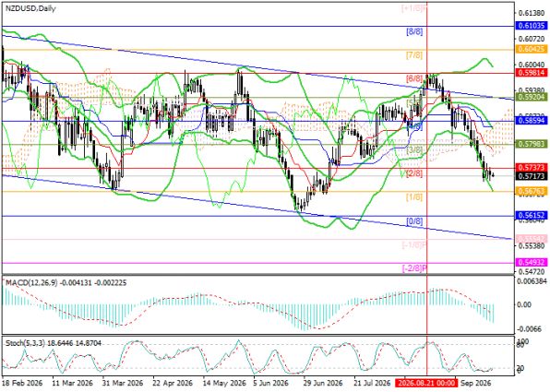Viewport: 550px width, 392px height.
Task: Click the [3/8] Murrey level label
Action: tap(414, 150)
